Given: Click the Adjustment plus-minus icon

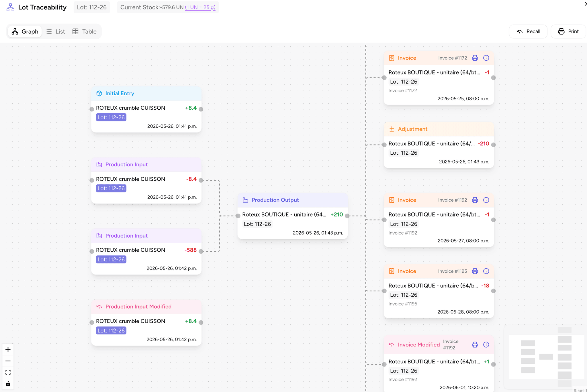Looking at the screenshot, I should 392,129.
